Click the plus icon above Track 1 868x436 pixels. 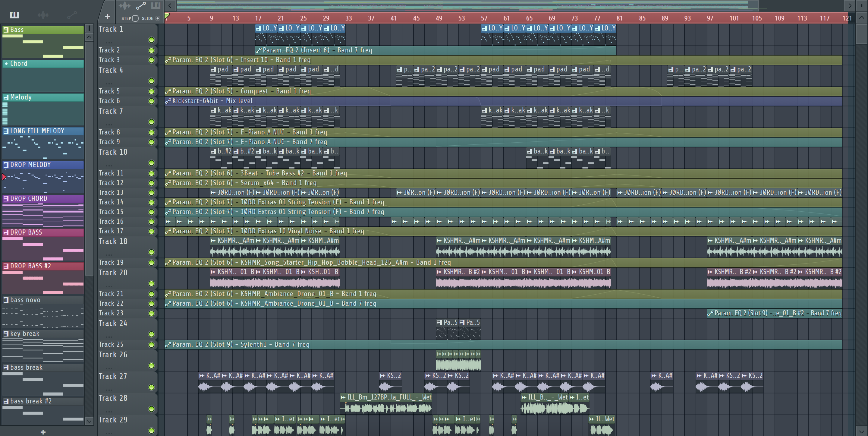click(108, 17)
